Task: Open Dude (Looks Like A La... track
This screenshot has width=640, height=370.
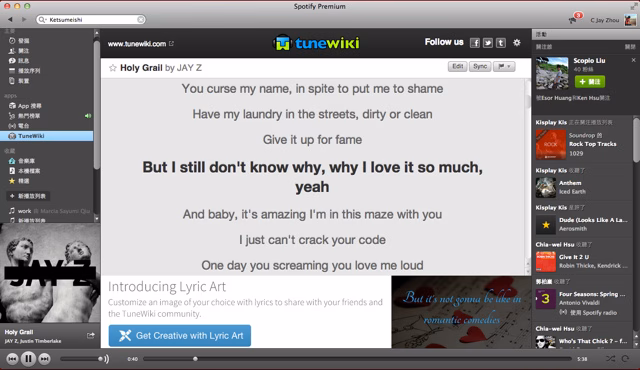Action: [x=593, y=220]
